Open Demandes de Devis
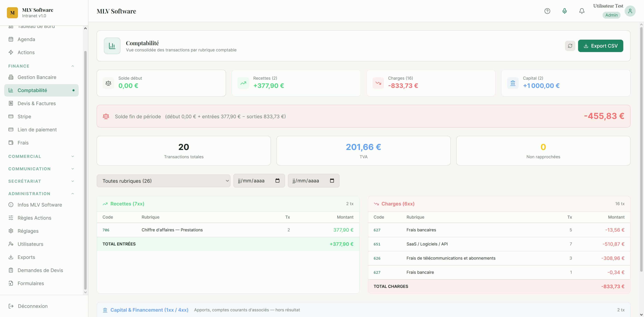The image size is (644, 317). coord(41,270)
